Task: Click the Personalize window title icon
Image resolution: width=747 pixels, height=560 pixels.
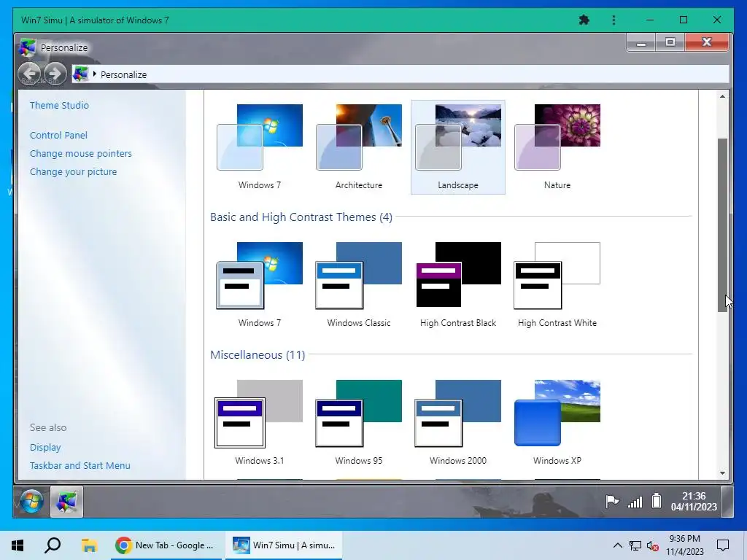Action: pyautogui.click(x=27, y=47)
